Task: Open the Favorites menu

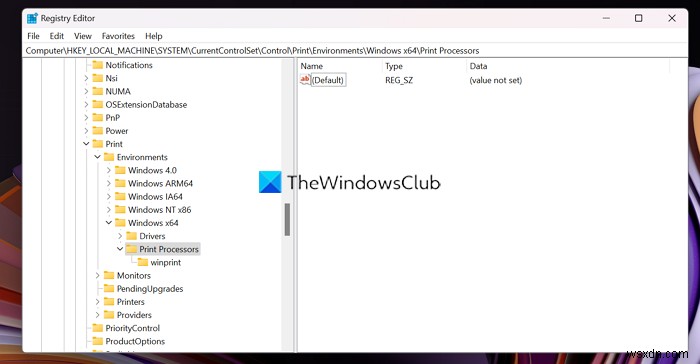Action: click(x=118, y=36)
